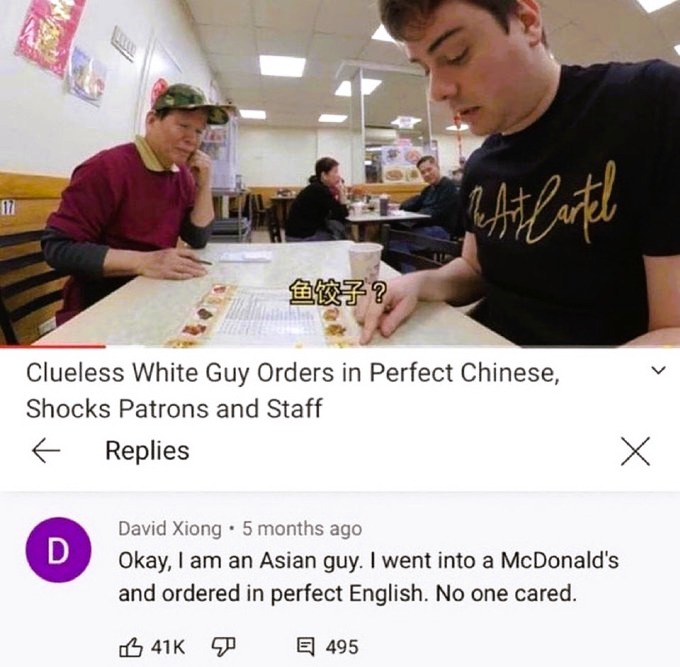Click the red video progress bar
680x667 pixels.
pyautogui.click(x=52, y=346)
